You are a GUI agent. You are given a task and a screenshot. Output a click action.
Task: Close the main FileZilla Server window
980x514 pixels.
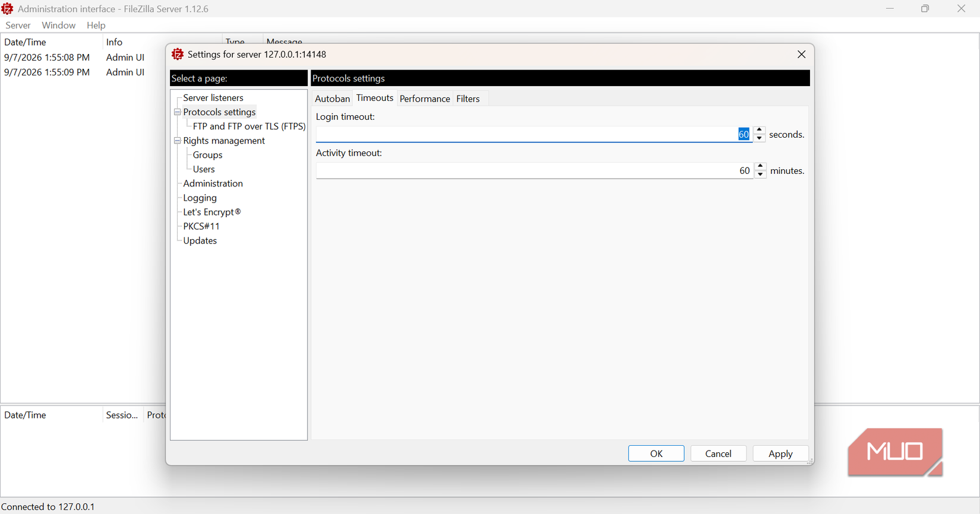(961, 9)
